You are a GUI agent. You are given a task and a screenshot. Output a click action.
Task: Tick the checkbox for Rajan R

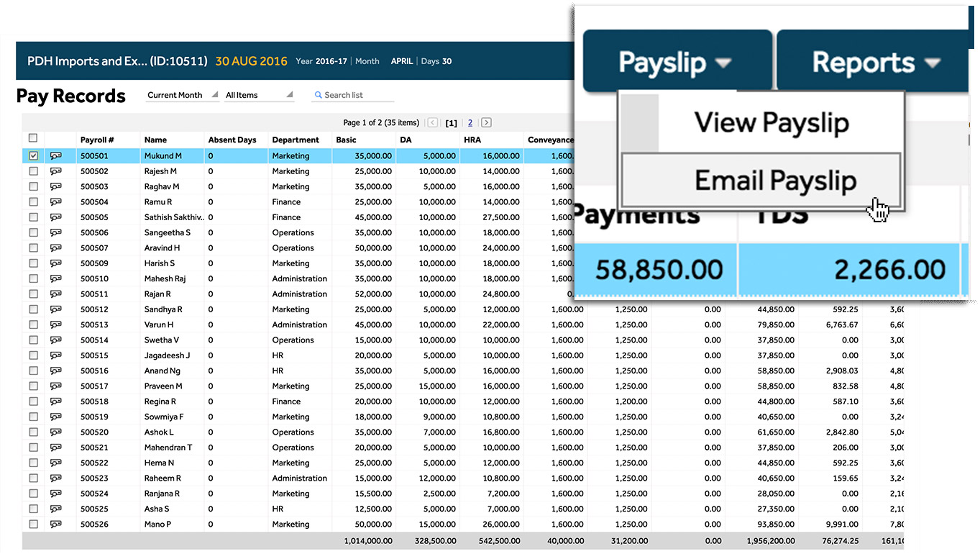click(x=33, y=294)
